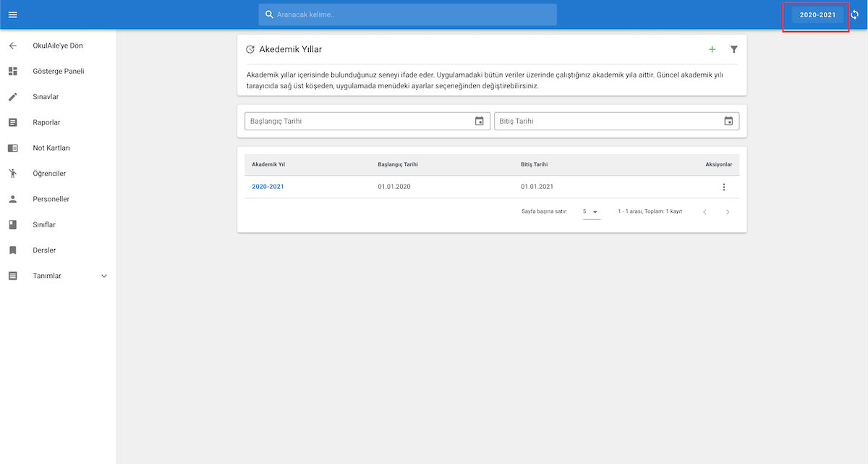Select the 01.01.2020 start date cell

394,187
